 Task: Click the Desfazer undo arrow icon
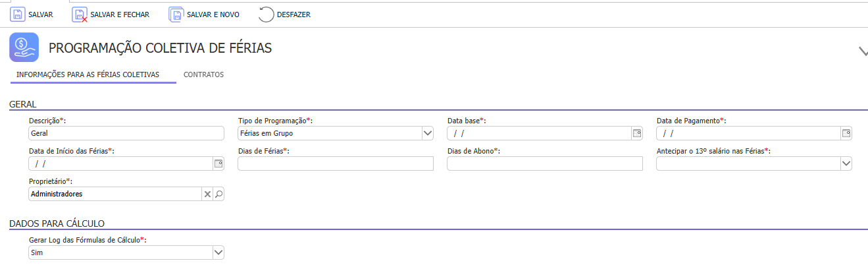coord(266,15)
